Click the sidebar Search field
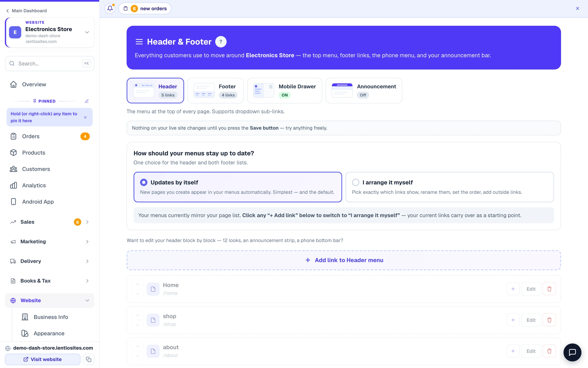This screenshot has height=368, width=588. [x=50, y=64]
